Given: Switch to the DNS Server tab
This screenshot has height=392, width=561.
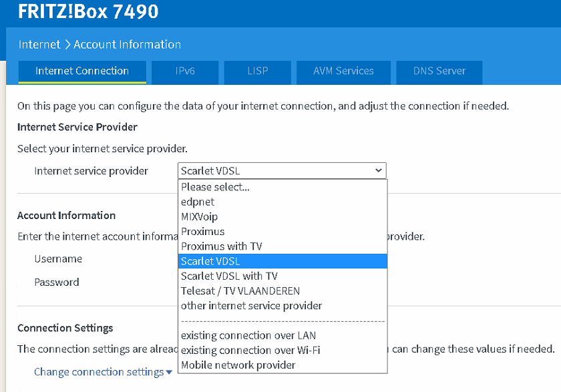Looking at the screenshot, I should point(439,71).
